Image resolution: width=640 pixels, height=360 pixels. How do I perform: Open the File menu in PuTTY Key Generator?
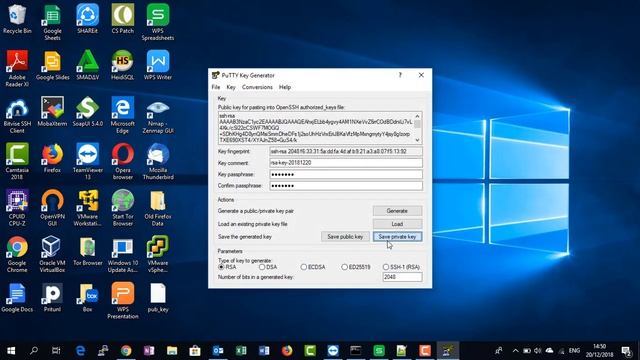(x=216, y=87)
